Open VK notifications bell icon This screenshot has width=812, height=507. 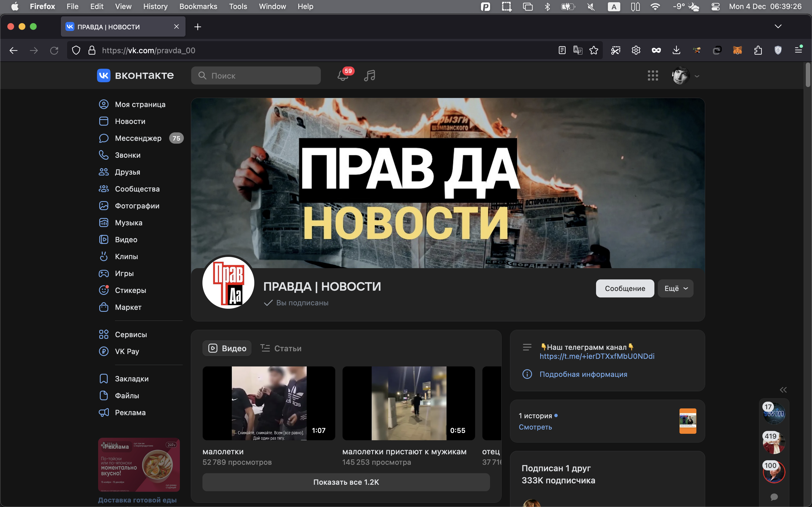coord(343,75)
